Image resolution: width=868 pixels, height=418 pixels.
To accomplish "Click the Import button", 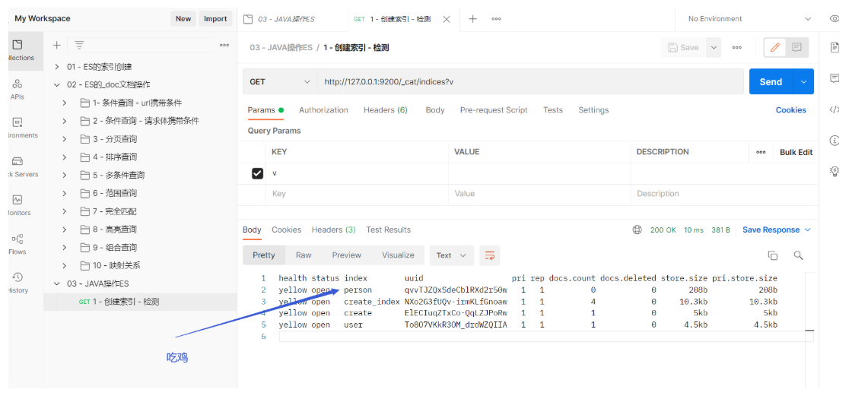I will [215, 19].
